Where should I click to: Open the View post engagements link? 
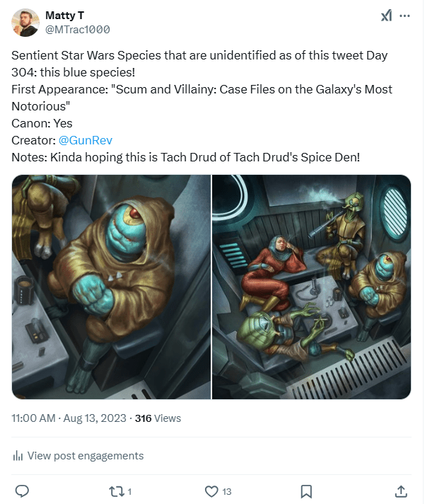click(x=85, y=456)
